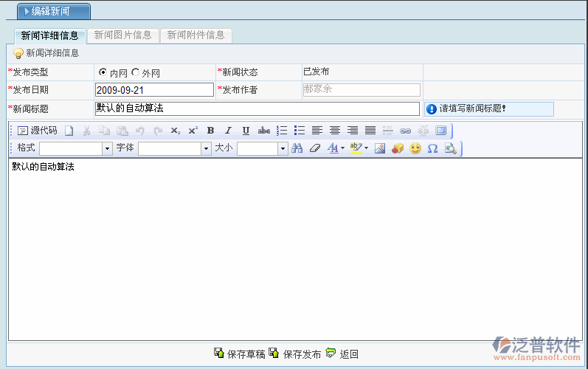Click the new blank page icon
Screen dimensions: 588x369
point(69,131)
